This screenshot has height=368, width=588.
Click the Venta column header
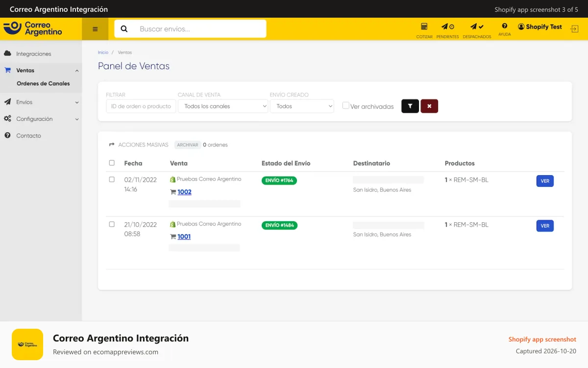(x=179, y=163)
